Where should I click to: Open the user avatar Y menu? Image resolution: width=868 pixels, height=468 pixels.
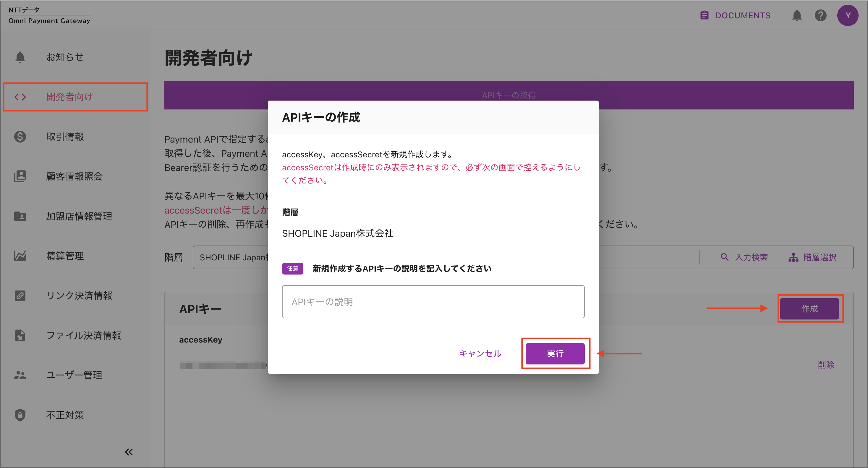(x=848, y=15)
